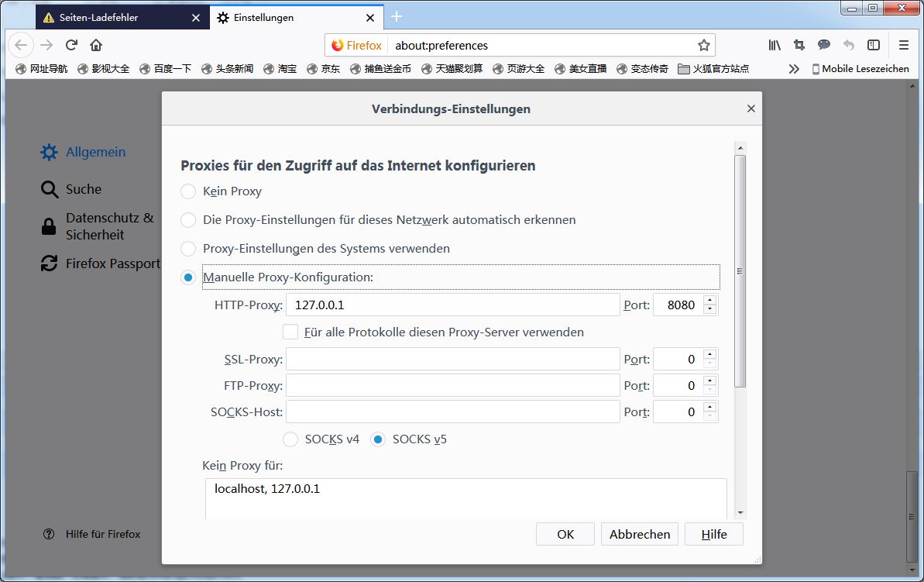Show more bookmarks with the chevron
Image resolution: width=924 pixels, height=582 pixels.
pyautogui.click(x=794, y=69)
